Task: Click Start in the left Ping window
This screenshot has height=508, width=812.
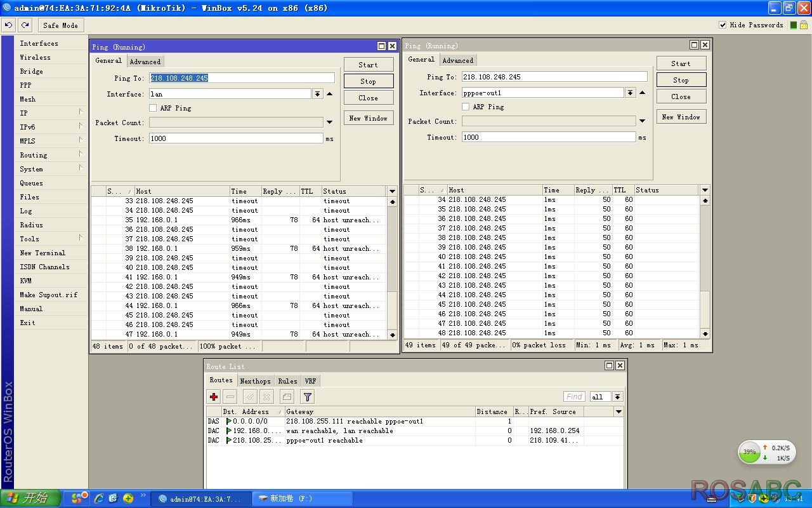Action: [369, 65]
